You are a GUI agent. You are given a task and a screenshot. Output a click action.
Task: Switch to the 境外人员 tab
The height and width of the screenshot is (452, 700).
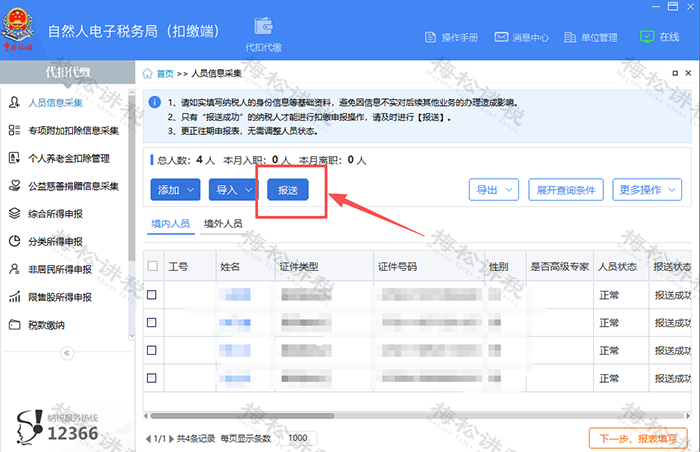[x=222, y=224]
